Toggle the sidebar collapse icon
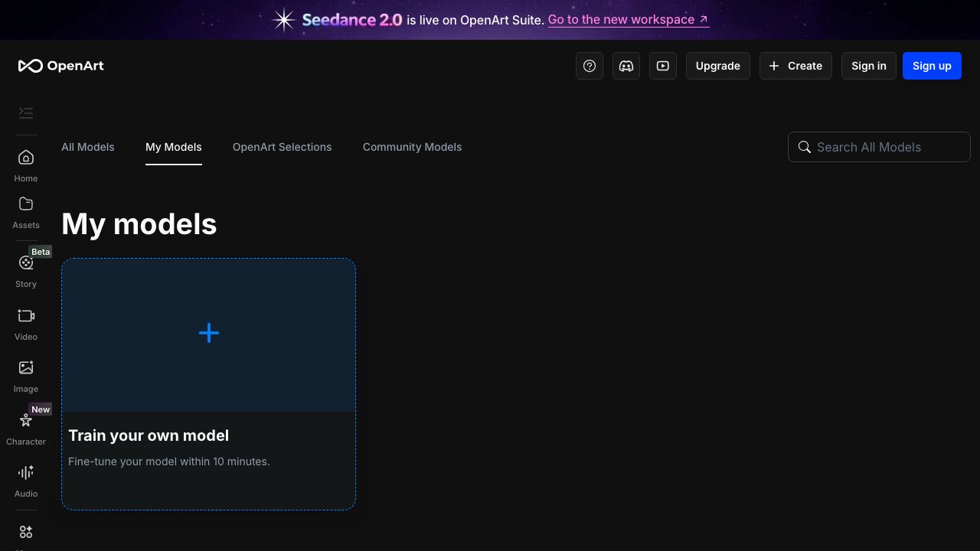This screenshot has height=551, width=980. pyautogui.click(x=26, y=113)
